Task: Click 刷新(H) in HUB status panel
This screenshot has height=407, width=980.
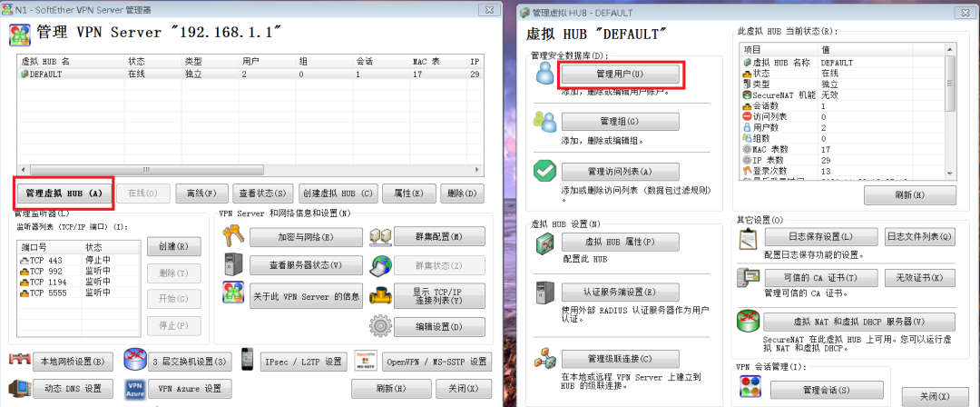Action: pyautogui.click(x=910, y=195)
